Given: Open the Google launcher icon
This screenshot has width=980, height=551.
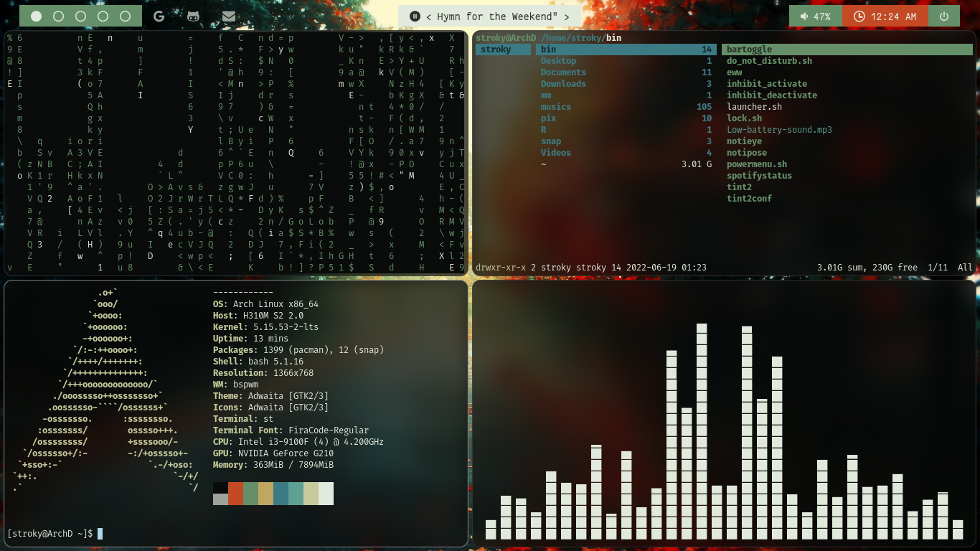Looking at the screenshot, I should click(x=159, y=16).
